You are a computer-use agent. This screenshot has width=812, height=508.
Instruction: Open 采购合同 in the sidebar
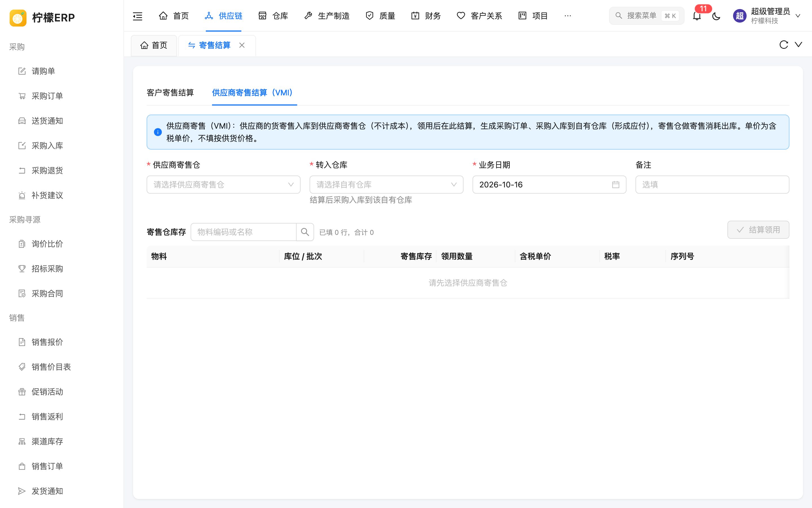(62, 294)
